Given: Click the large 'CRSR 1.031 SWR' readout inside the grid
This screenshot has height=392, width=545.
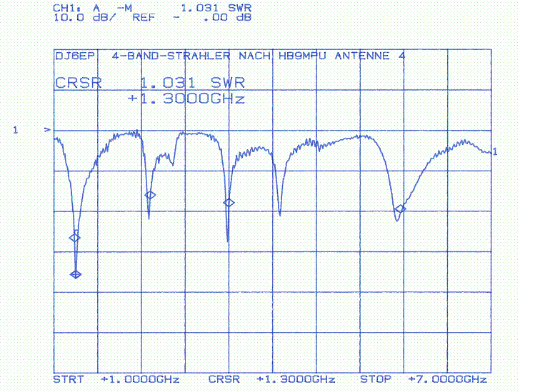Looking at the screenshot, I should click(x=150, y=83).
